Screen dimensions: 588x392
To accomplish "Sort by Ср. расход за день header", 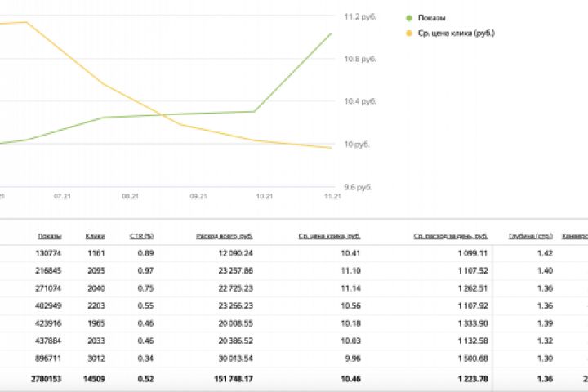I will point(451,236).
